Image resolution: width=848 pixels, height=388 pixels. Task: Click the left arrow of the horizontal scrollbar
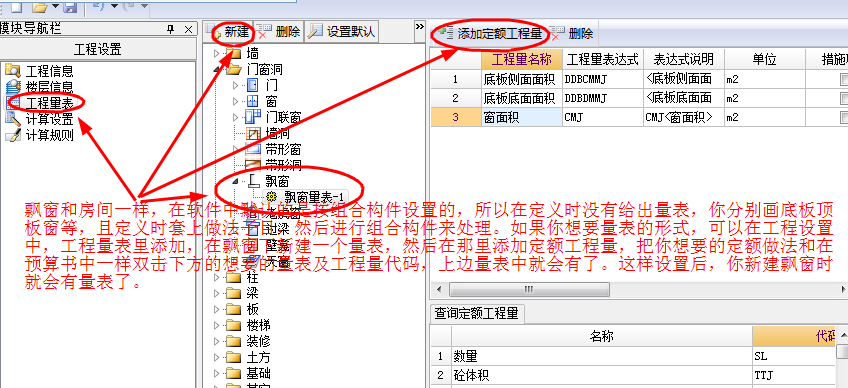439,289
